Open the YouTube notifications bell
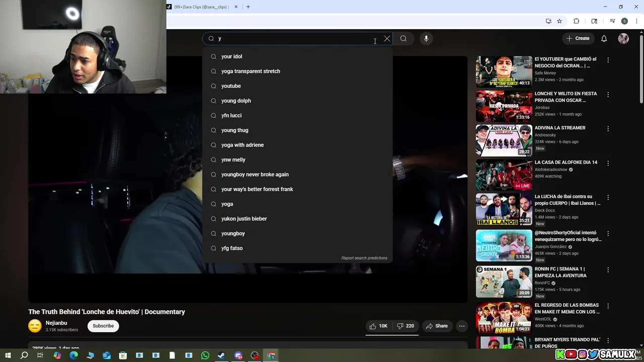This screenshot has width=644, height=362. (x=604, y=39)
